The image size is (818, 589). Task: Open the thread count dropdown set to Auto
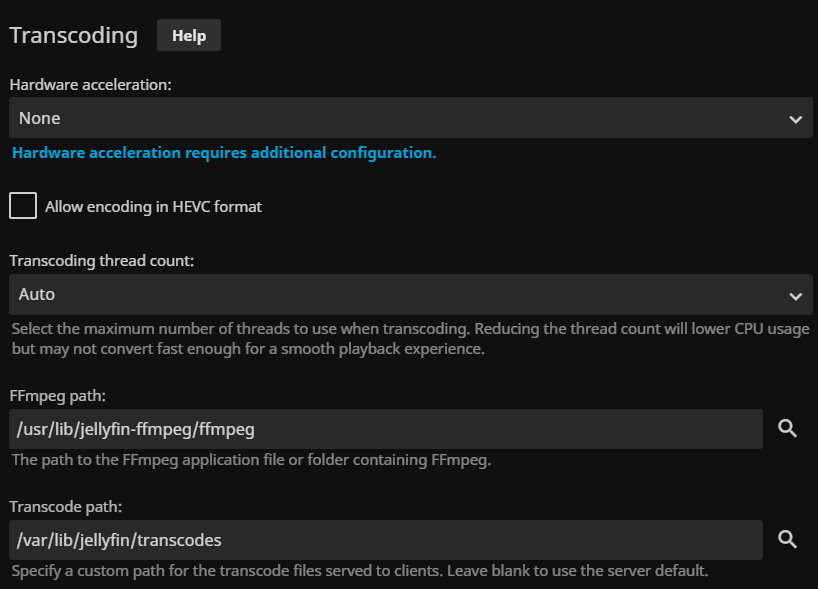click(x=400, y=295)
